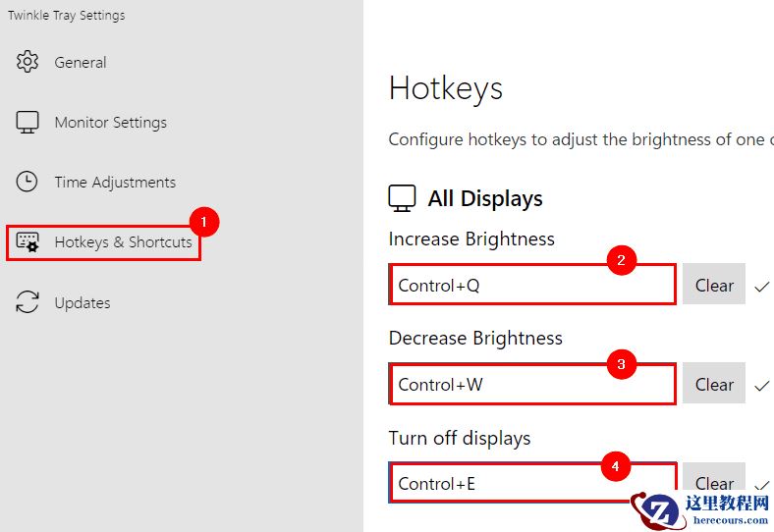This screenshot has height=532, width=774.
Task: Switch to Monitor Settings section
Action: pyautogui.click(x=110, y=123)
